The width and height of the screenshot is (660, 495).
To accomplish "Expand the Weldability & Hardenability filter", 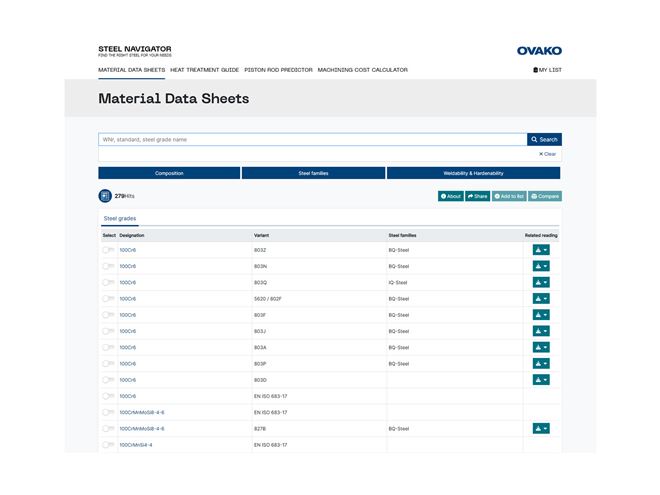I will point(473,173).
